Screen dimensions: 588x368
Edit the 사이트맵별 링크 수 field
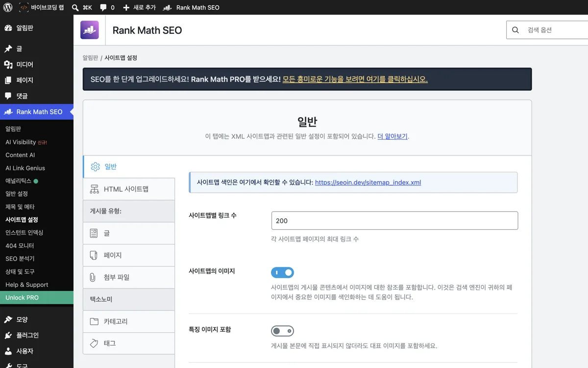[394, 221]
